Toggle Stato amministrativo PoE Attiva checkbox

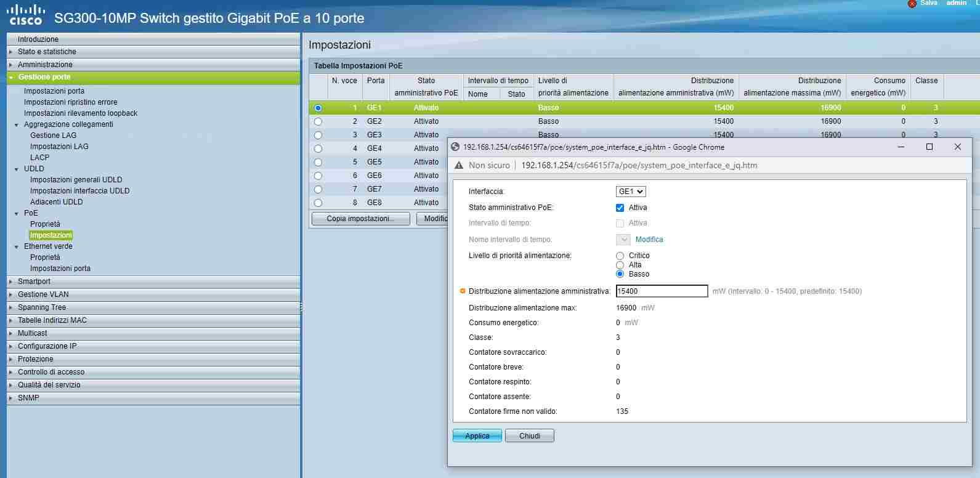(x=620, y=208)
